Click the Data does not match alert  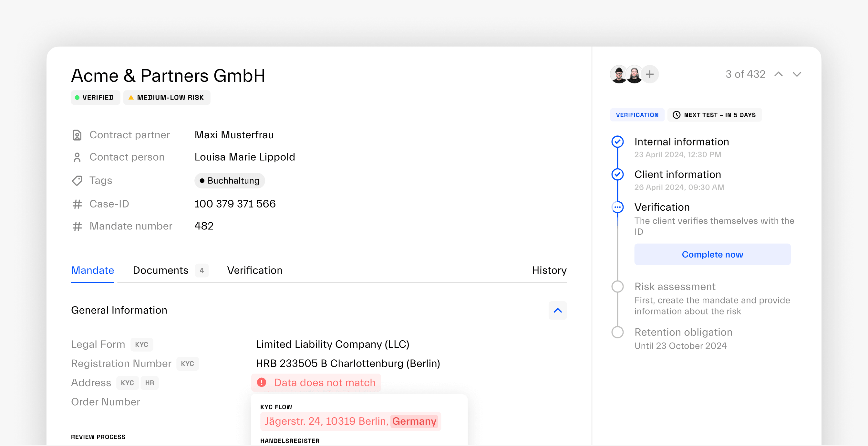point(316,383)
